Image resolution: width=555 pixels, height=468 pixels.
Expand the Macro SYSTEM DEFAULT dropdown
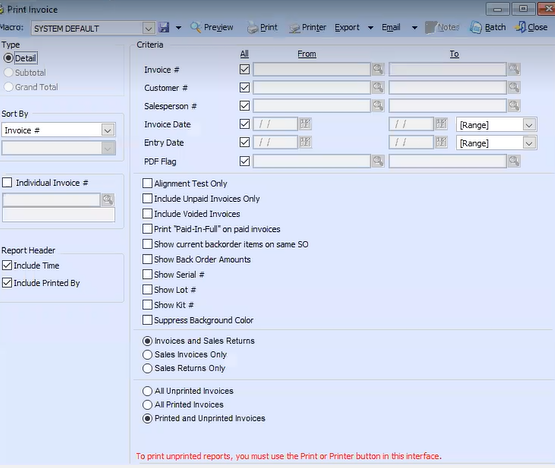pos(148,28)
